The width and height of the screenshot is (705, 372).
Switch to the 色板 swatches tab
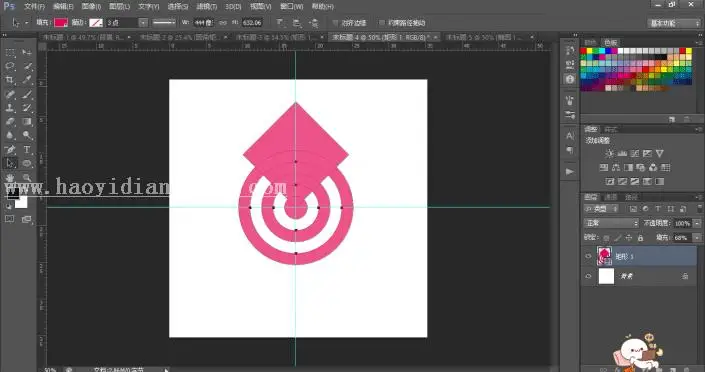point(611,42)
